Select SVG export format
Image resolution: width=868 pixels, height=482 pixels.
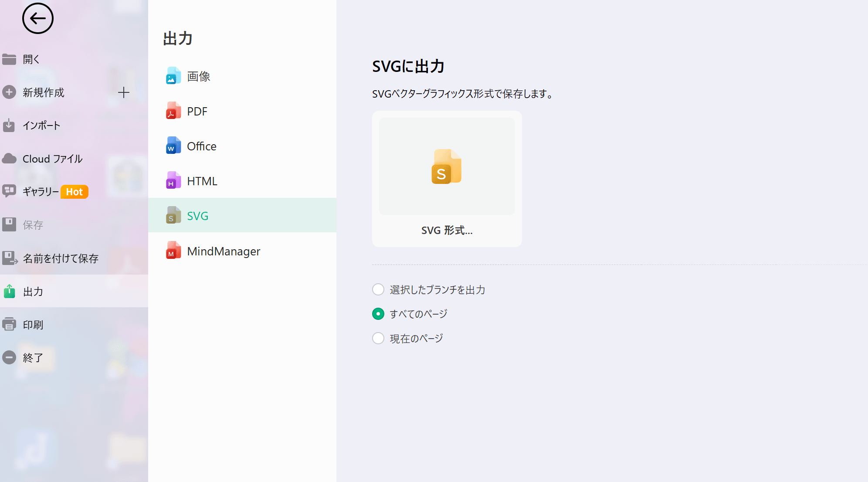point(242,215)
